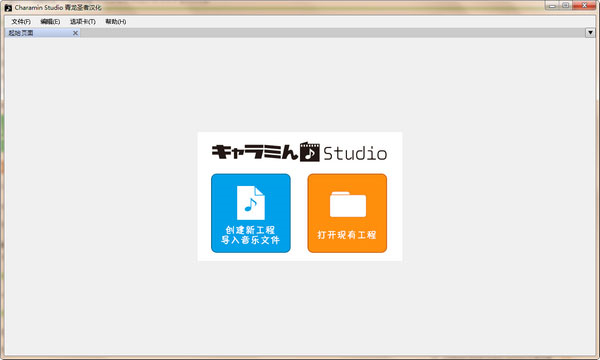This screenshot has height=360, width=600.
Task: Open the 编辑(E) menu
Action: pos(50,21)
